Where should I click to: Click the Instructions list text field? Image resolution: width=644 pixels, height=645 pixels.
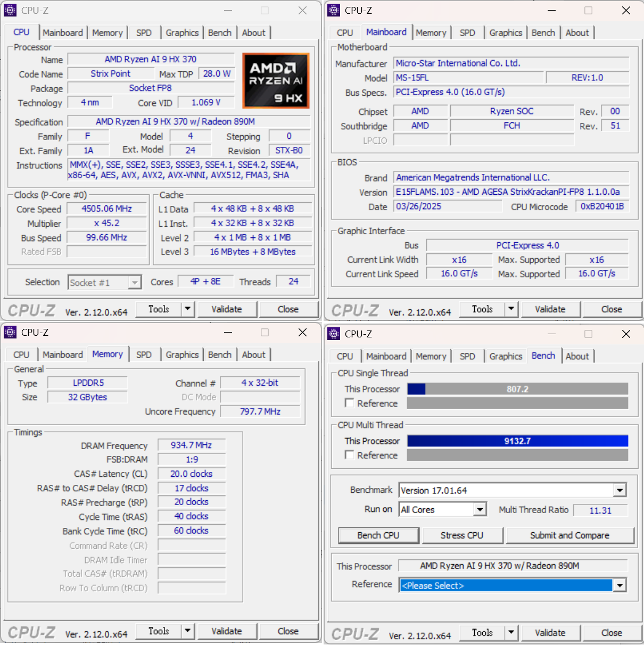(189, 170)
